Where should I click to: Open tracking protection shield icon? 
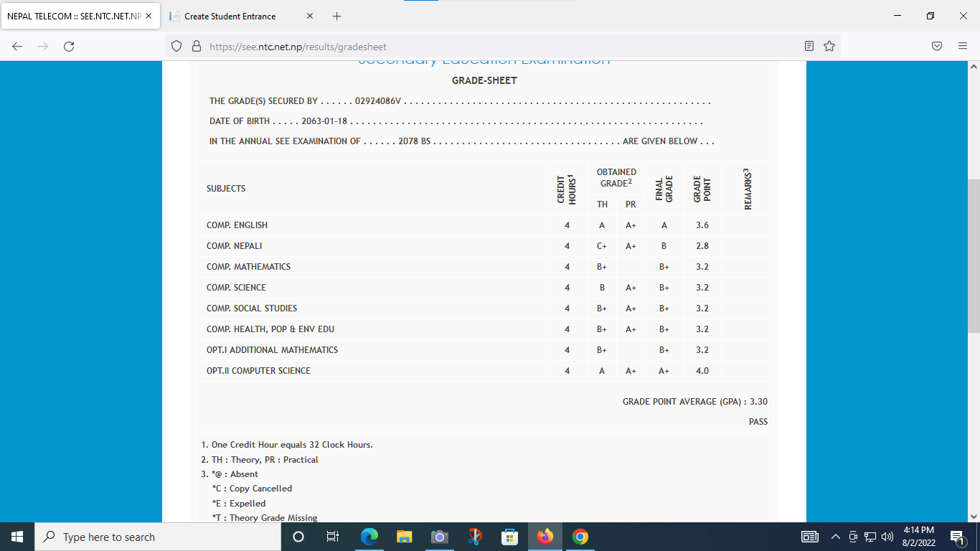(x=176, y=47)
